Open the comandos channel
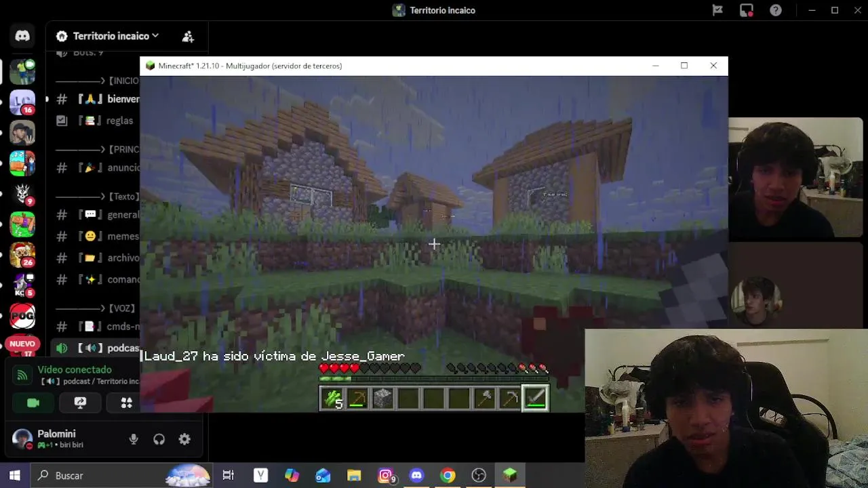Viewport: 868px width, 488px height. click(x=98, y=279)
